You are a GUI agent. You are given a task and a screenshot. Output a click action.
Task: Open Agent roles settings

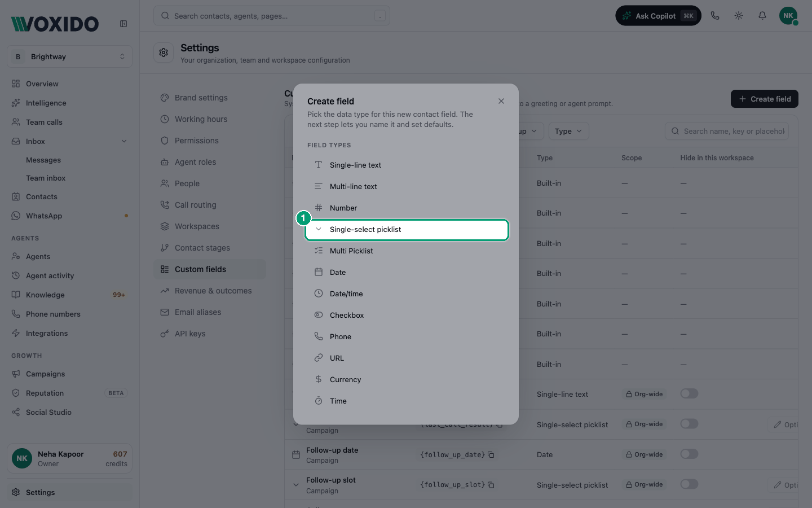(210, 162)
